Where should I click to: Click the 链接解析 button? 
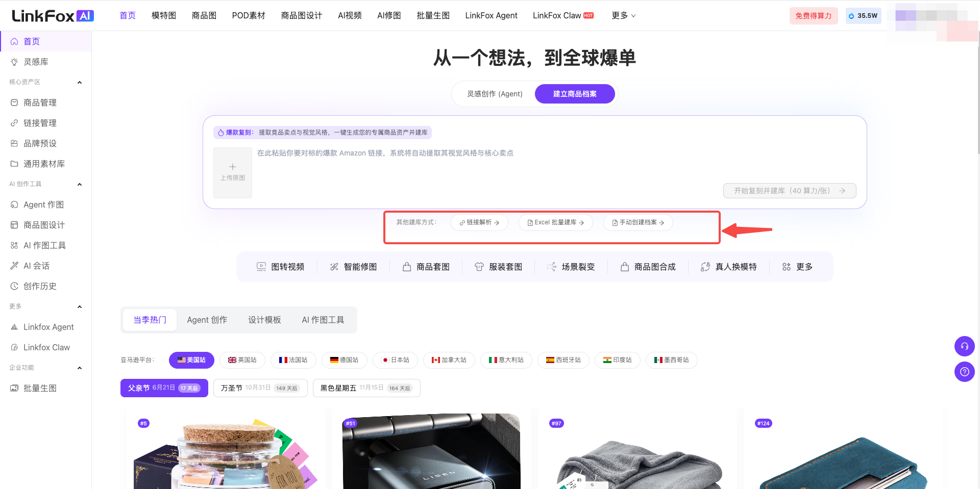pyautogui.click(x=479, y=222)
